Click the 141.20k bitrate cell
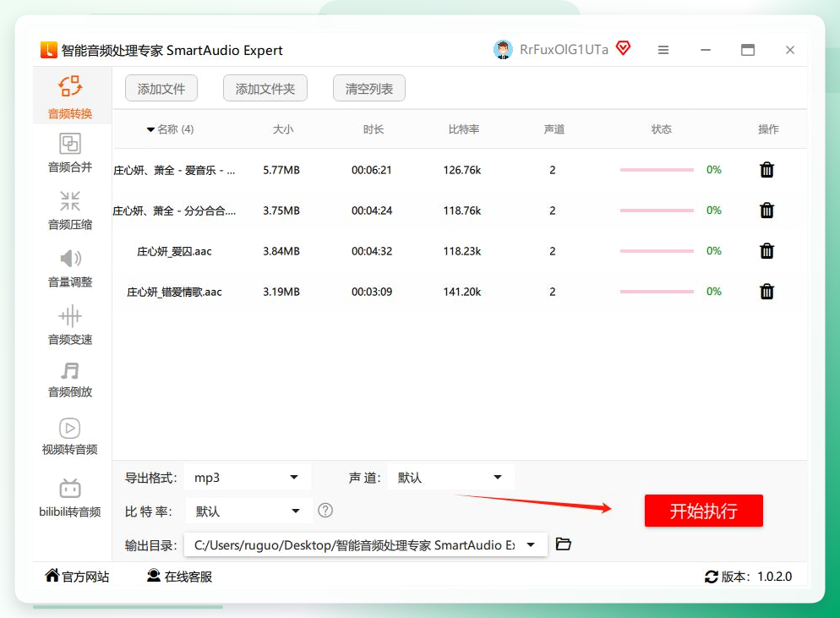 click(461, 292)
